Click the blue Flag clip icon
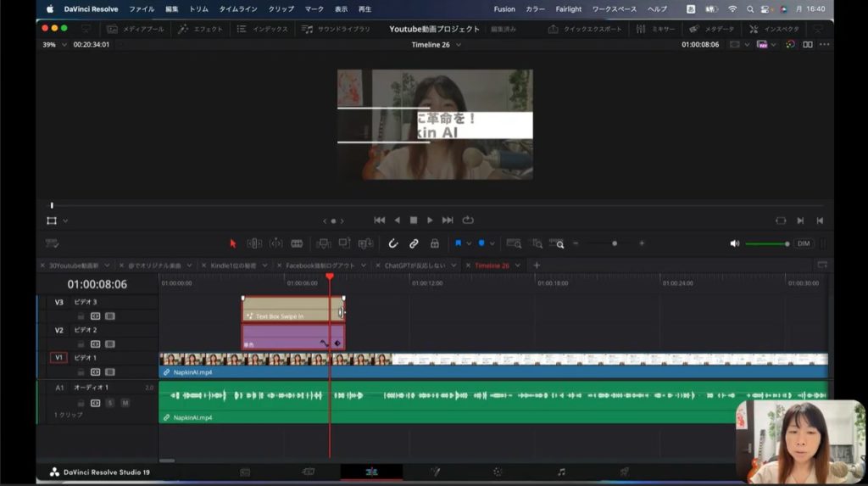This screenshot has height=486, width=868. [459, 243]
